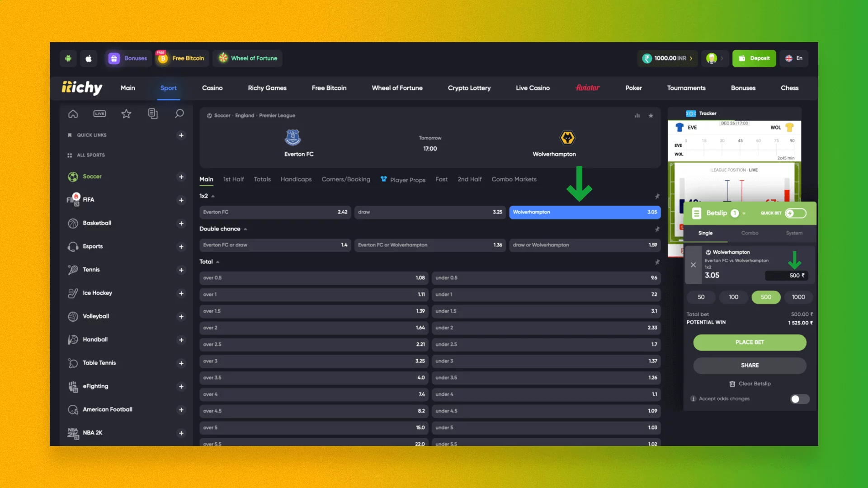Click the stake amount input field
868x488 pixels.
pos(786,276)
